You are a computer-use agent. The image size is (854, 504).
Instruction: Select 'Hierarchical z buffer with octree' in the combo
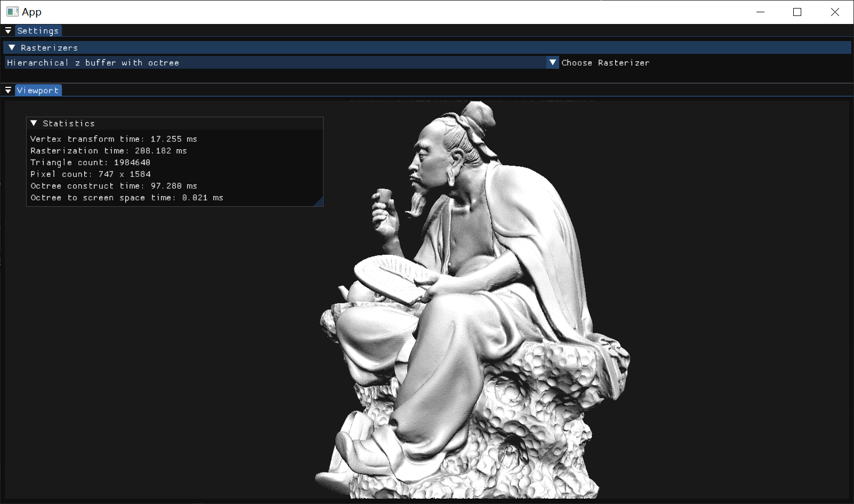click(93, 62)
